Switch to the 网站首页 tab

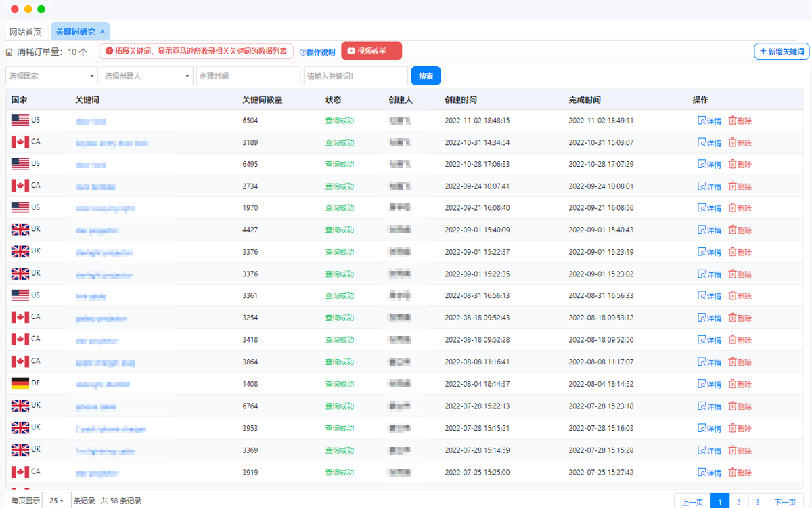click(25, 32)
